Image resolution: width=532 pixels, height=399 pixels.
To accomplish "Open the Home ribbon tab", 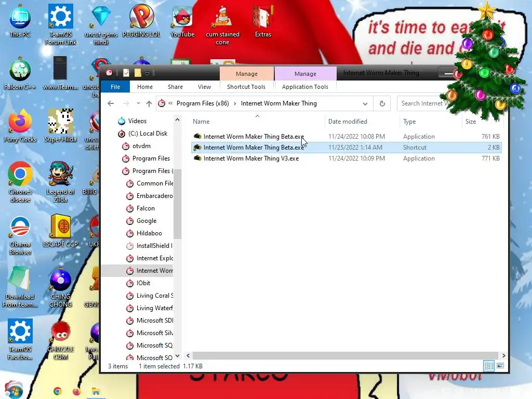I will 145,87.
